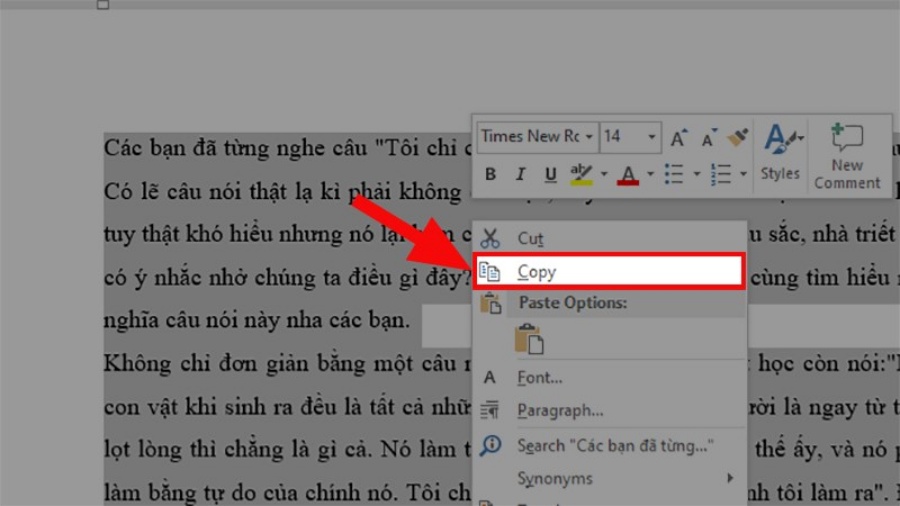Click the Bold button in mini toolbar
Image resolution: width=900 pixels, height=506 pixels.
click(490, 174)
